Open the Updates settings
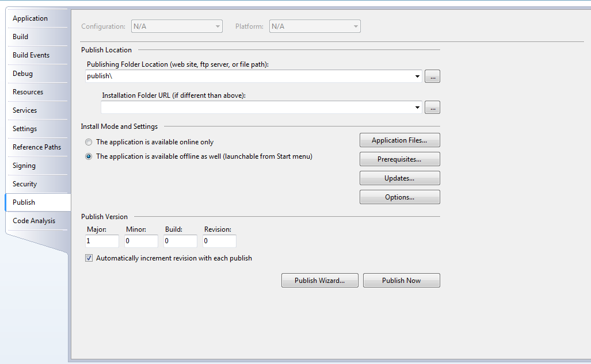The height and width of the screenshot is (364, 591). coord(399,178)
